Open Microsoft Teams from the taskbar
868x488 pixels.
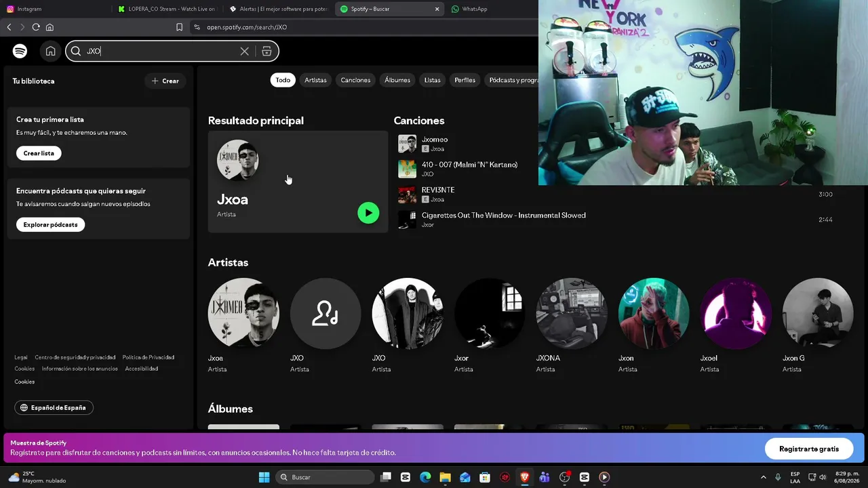pyautogui.click(x=545, y=477)
